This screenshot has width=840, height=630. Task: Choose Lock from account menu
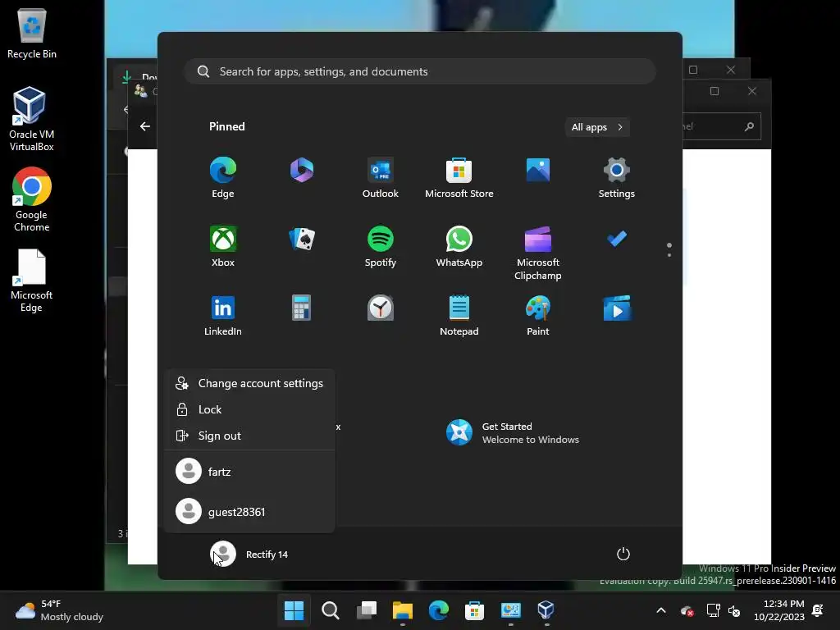click(249, 409)
